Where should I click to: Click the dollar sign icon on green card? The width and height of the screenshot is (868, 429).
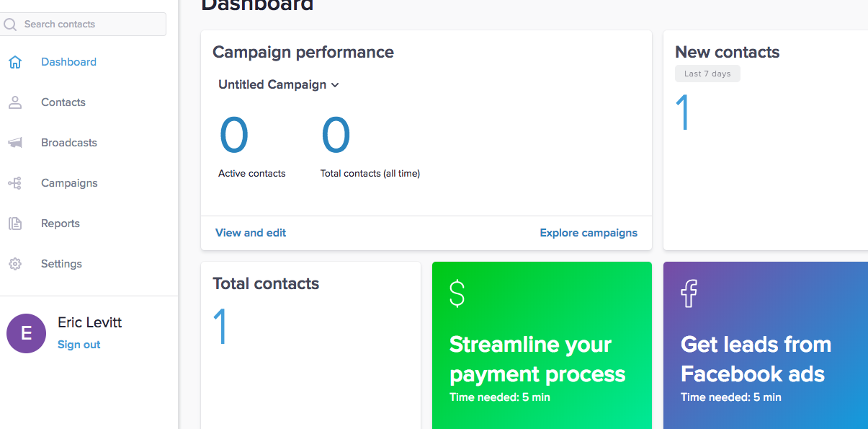pos(457,293)
